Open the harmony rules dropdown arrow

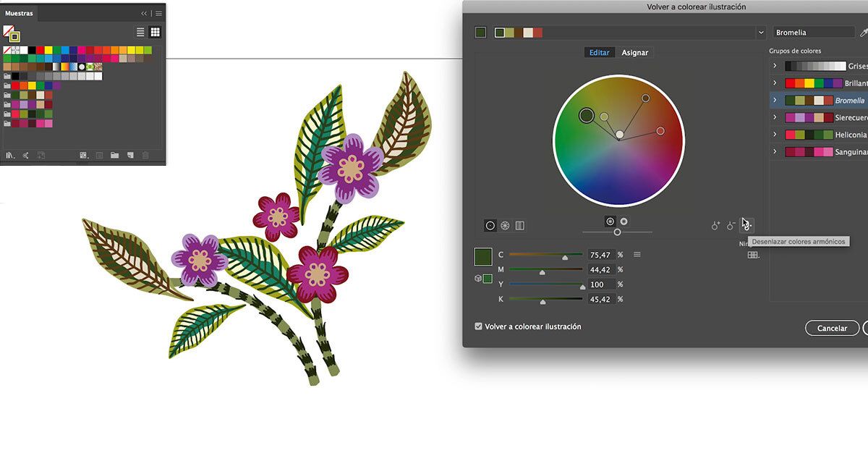[760, 33]
